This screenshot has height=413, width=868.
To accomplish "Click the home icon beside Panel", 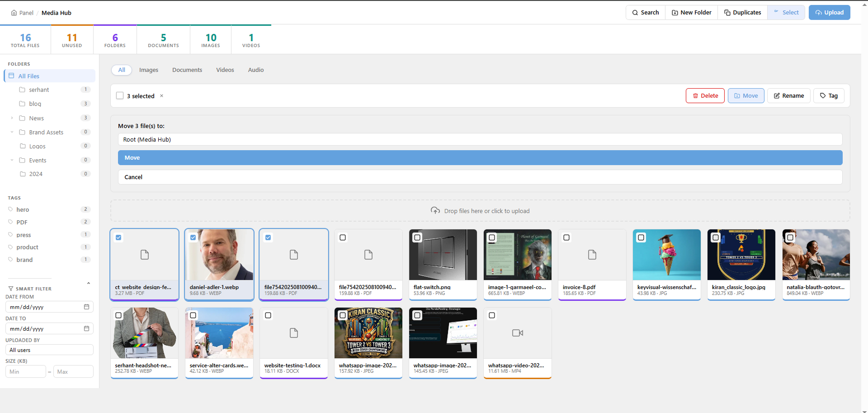I will click(x=14, y=13).
